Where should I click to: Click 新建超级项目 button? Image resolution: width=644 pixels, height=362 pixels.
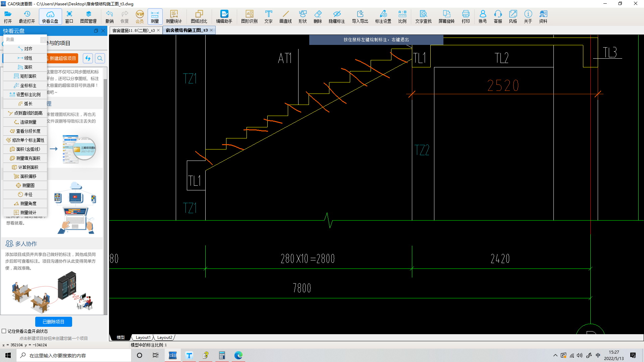(x=62, y=58)
